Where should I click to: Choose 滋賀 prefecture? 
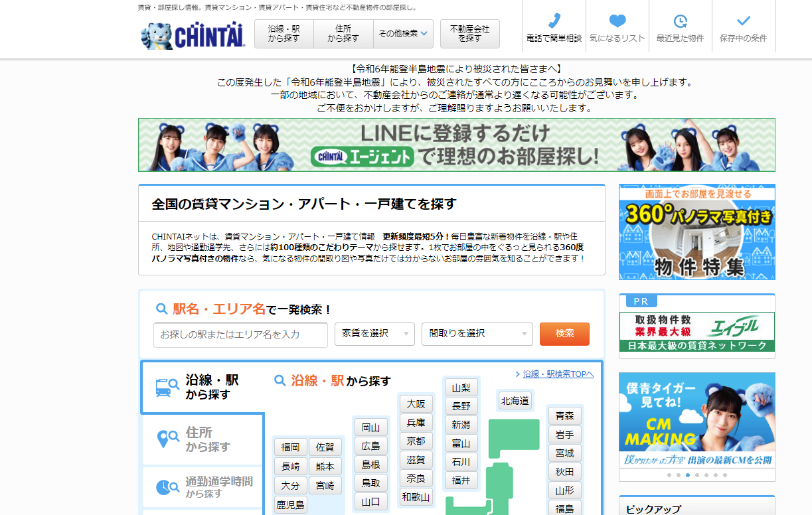(416, 460)
